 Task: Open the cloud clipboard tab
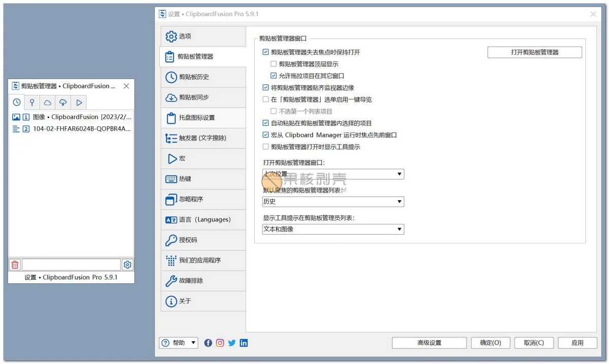[x=47, y=102]
